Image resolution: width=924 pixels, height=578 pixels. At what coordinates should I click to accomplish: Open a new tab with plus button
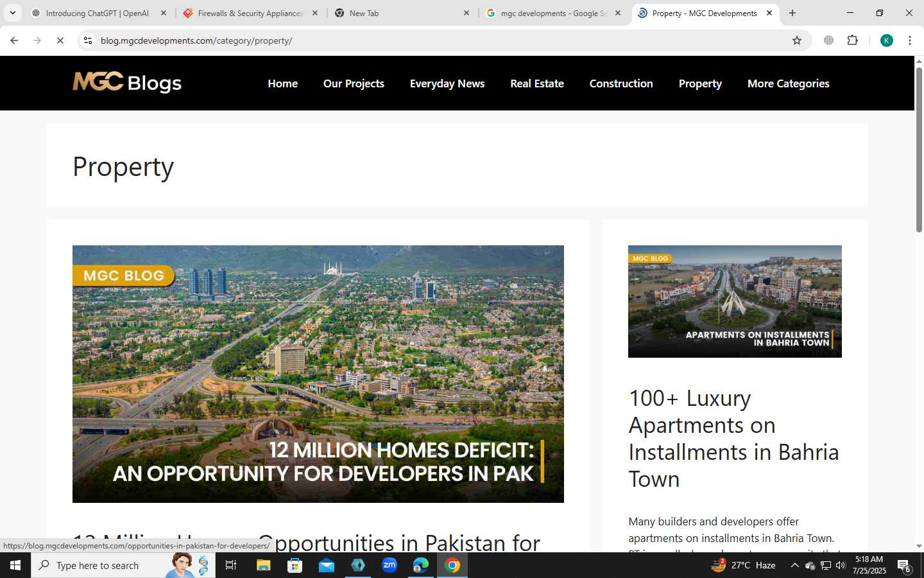(792, 13)
